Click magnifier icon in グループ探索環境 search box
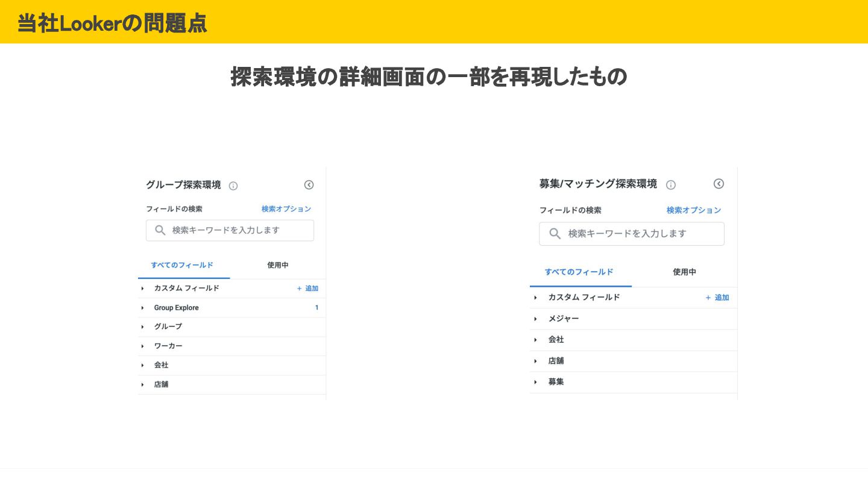Screen dimensions: 868x488 click(160, 230)
